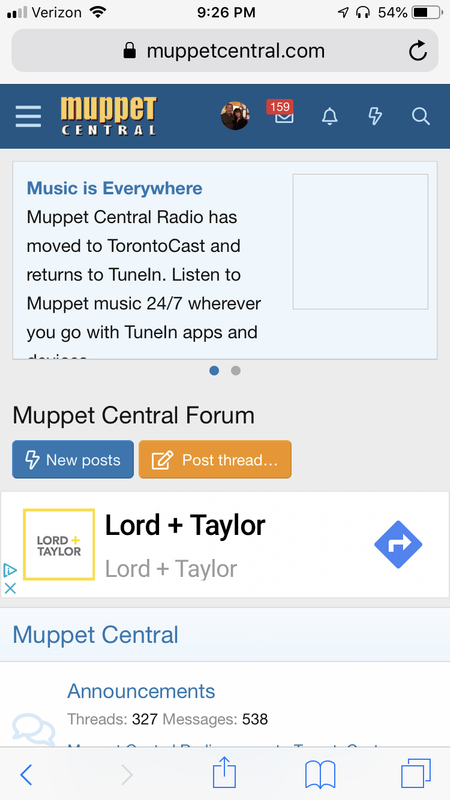This screenshot has width=450, height=800.
Task: Close the Lord + Taylor ad
Action: pos(10,588)
